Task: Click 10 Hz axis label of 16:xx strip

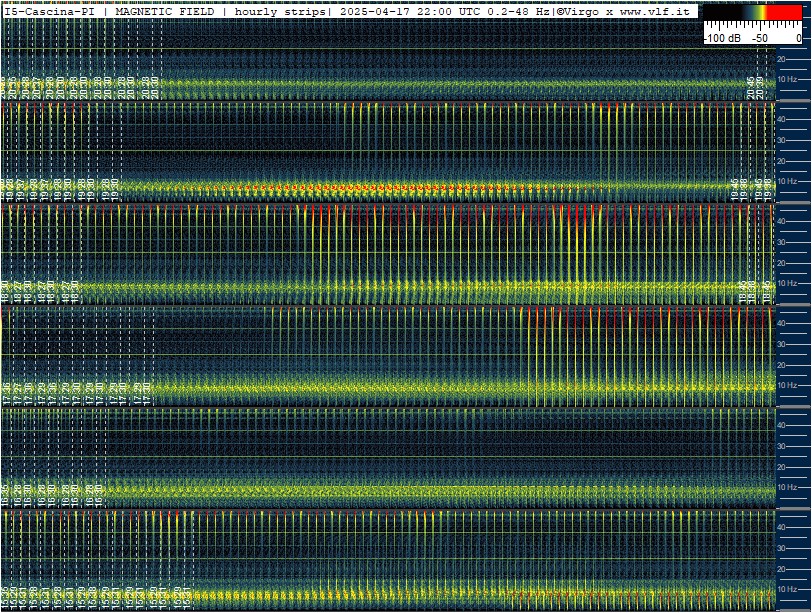Action: [787, 487]
